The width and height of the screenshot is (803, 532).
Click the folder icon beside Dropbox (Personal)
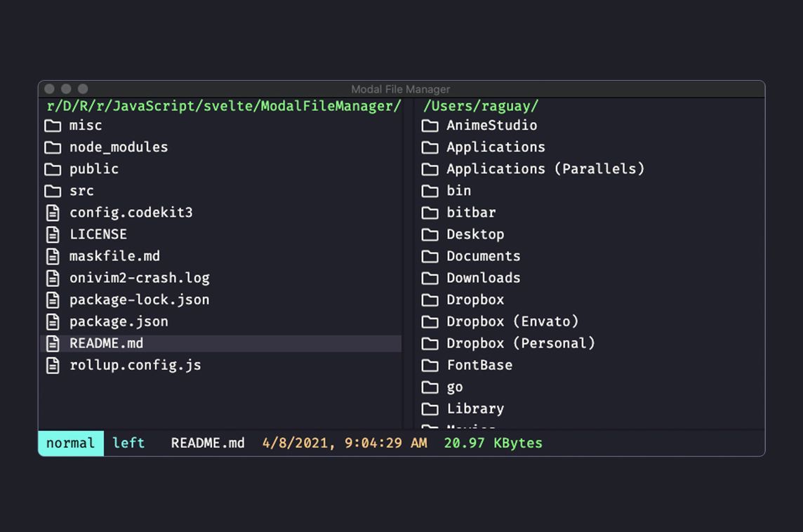pyautogui.click(x=430, y=344)
